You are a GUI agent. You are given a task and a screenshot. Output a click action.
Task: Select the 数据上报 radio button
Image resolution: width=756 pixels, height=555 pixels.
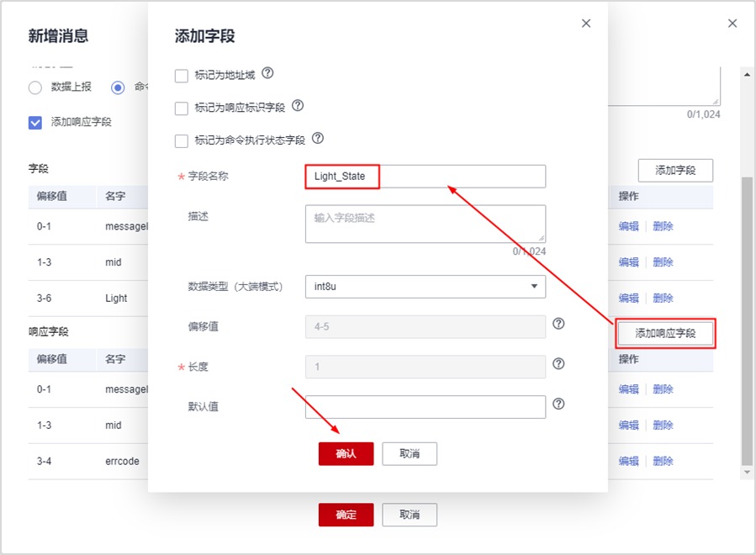35,87
